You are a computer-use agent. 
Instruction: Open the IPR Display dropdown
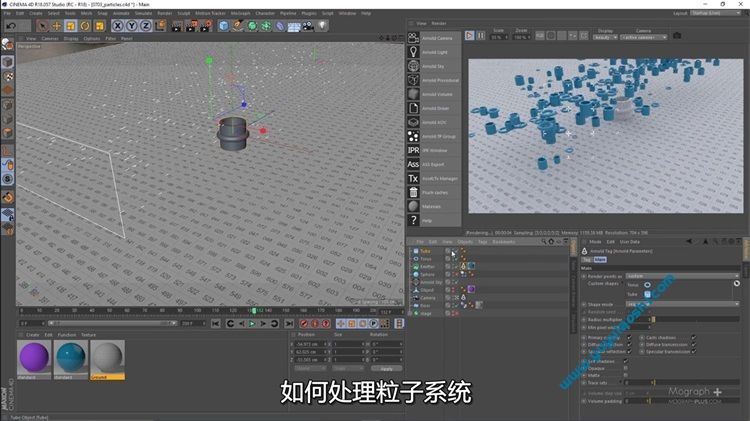tap(605, 37)
